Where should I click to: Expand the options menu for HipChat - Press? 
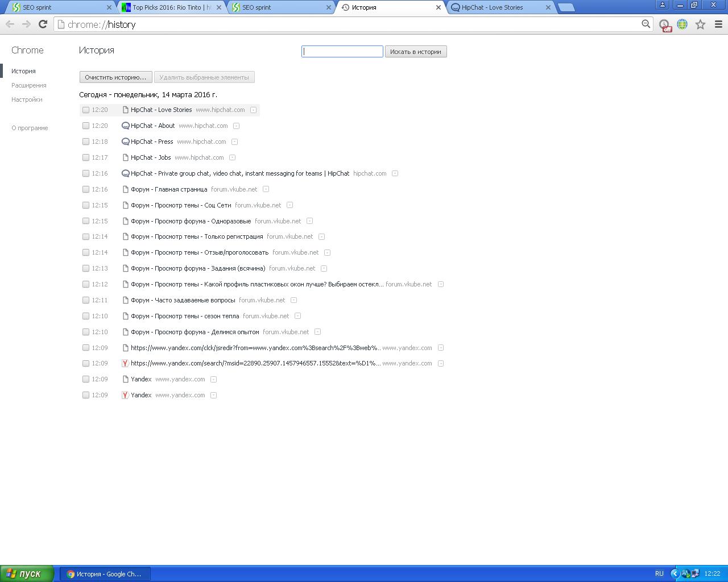pos(235,142)
